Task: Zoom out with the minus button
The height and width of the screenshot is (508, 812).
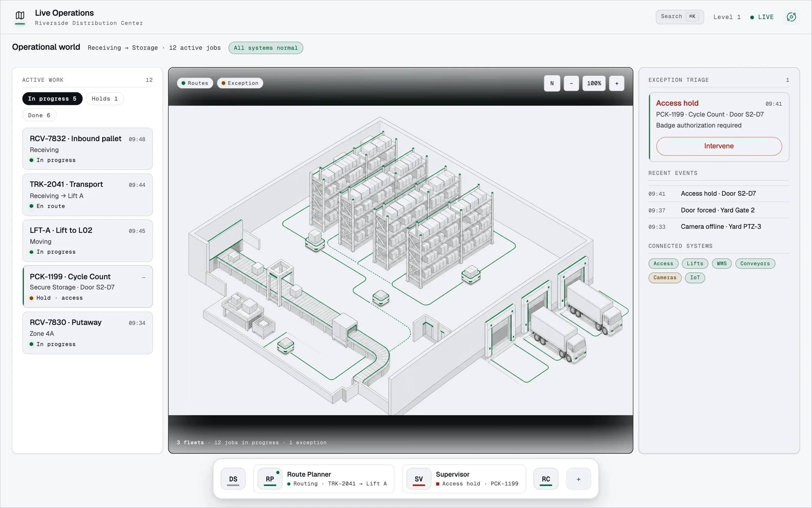Action: pos(571,83)
